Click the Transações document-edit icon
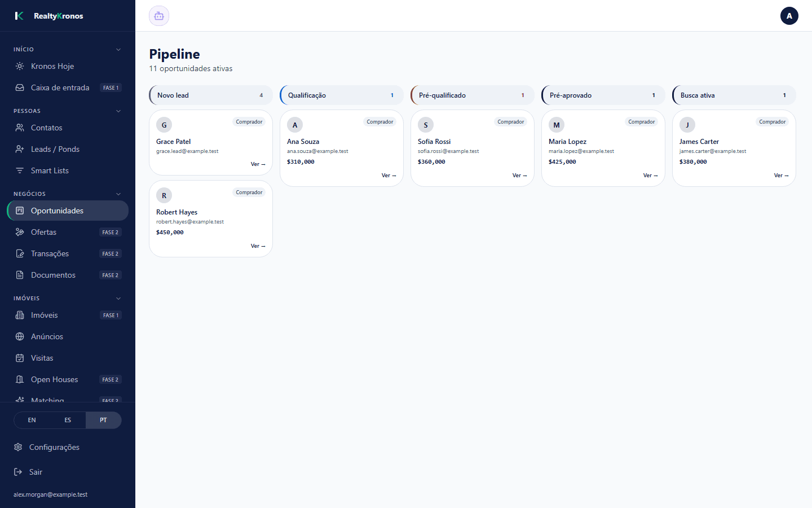The height and width of the screenshot is (508, 812). (x=20, y=253)
